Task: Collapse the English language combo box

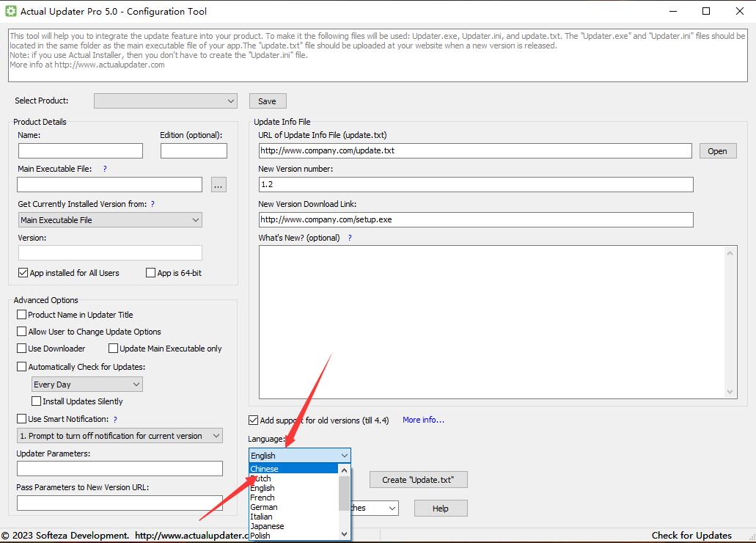Action: click(299, 455)
